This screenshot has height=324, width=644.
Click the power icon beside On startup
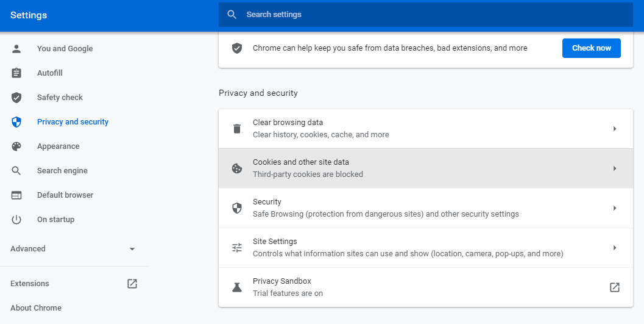point(16,220)
